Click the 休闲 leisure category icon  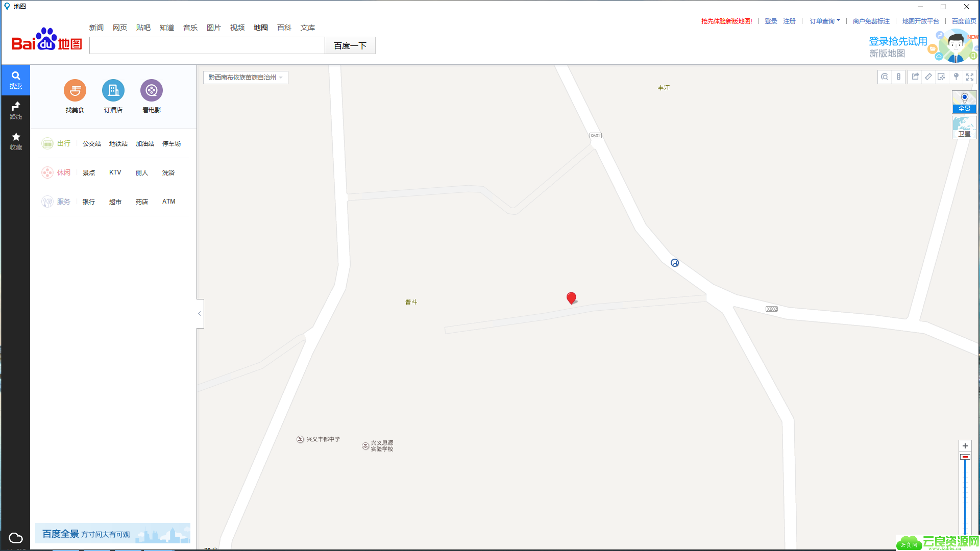pos(47,172)
